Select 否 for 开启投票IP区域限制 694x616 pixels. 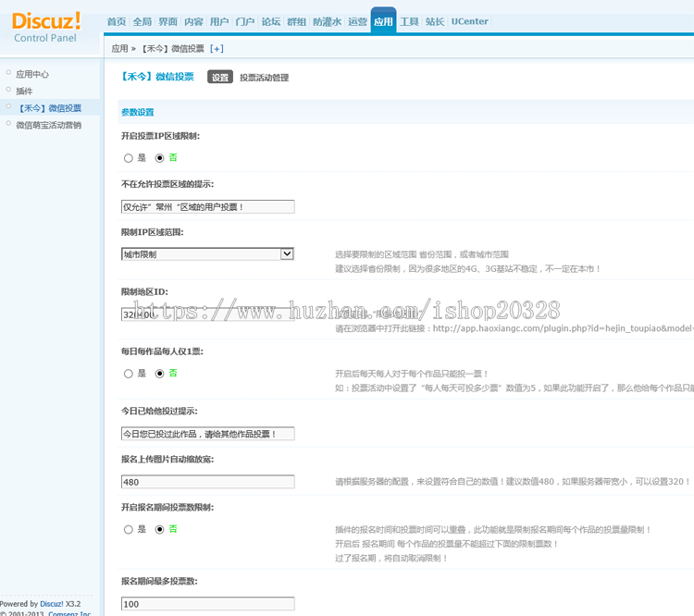pyautogui.click(x=159, y=158)
